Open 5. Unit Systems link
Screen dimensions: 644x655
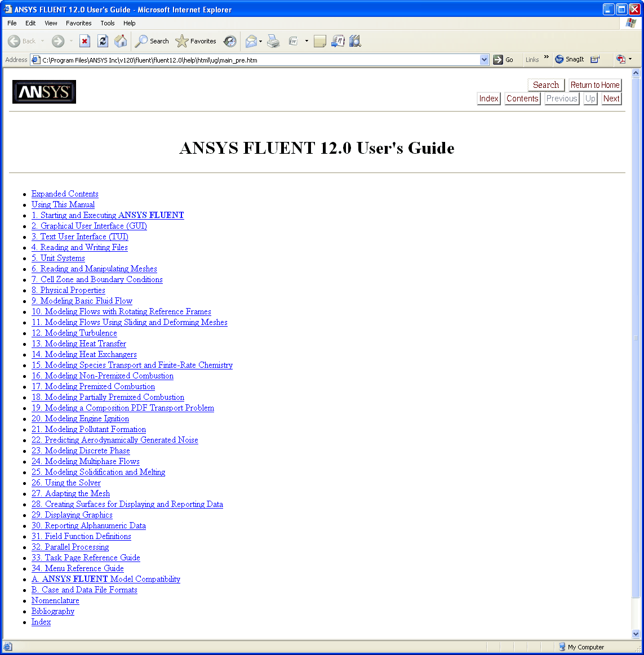[58, 258]
